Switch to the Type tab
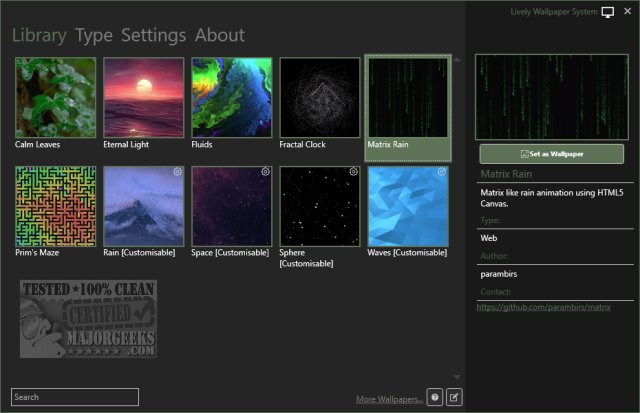The width and height of the screenshot is (640, 413). [94, 35]
